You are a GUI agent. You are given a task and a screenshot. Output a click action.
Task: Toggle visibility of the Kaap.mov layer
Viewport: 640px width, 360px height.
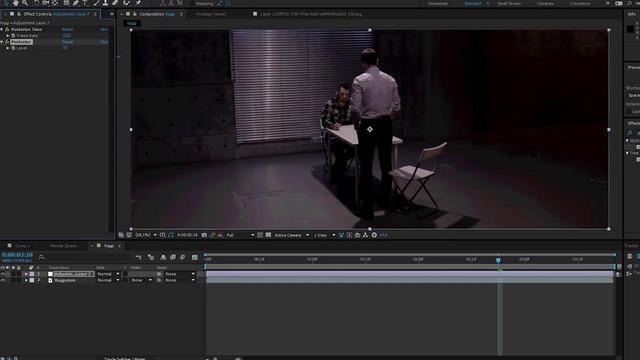click(3, 280)
